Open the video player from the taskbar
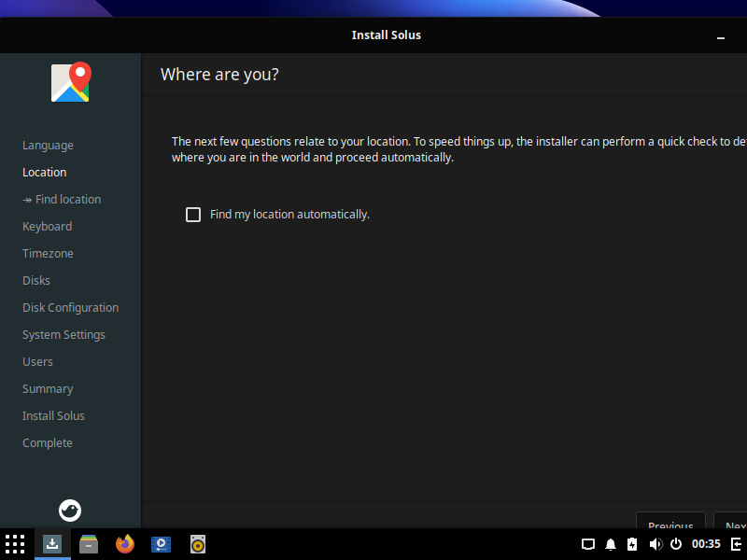 (x=161, y=544)
